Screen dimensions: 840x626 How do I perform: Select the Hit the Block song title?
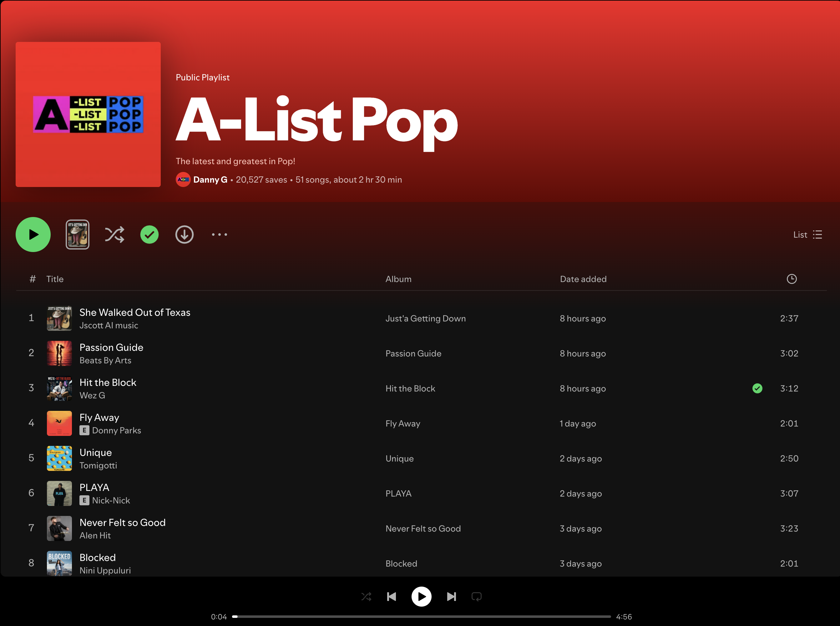click(108, 382)
